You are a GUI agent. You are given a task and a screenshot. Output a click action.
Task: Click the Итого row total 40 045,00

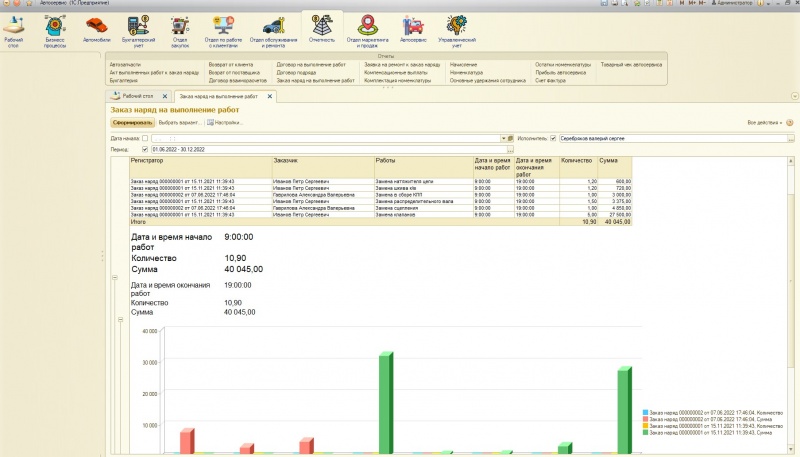(617, 222)
